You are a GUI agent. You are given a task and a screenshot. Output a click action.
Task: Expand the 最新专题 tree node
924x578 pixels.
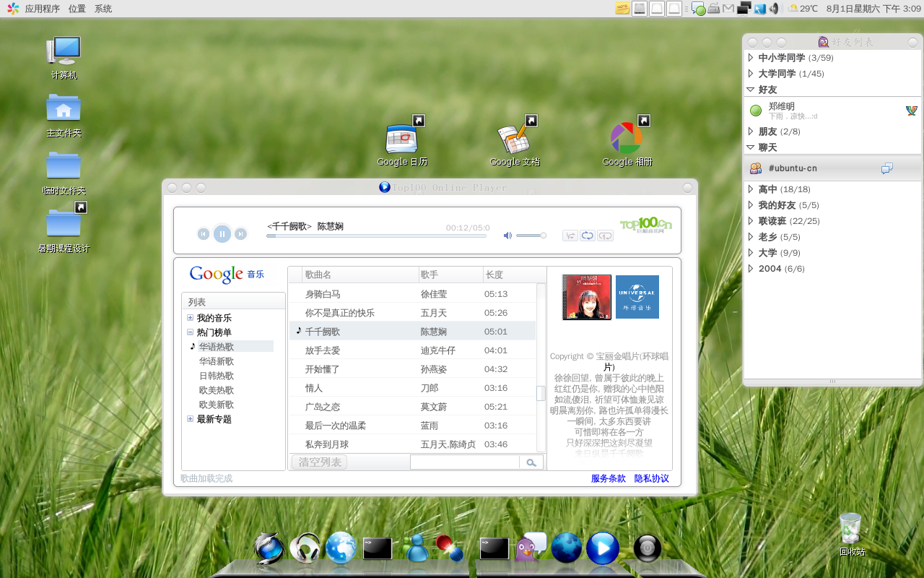click(x=190, y=419)
